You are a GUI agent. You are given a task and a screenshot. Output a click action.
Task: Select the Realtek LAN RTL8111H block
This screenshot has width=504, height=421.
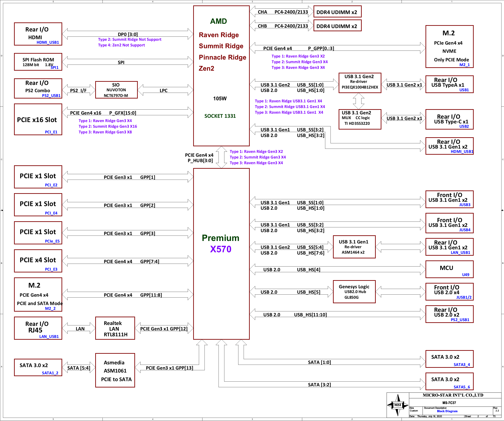tap(115, 328)
